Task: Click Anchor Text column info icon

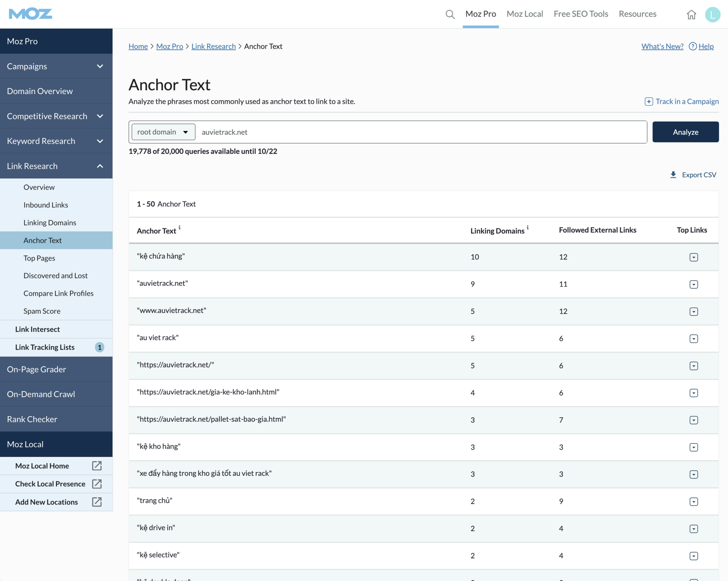Action: [180, 228]
